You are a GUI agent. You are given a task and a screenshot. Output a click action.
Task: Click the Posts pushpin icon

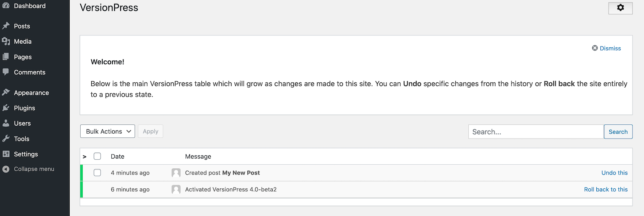(x=6, y=26)
